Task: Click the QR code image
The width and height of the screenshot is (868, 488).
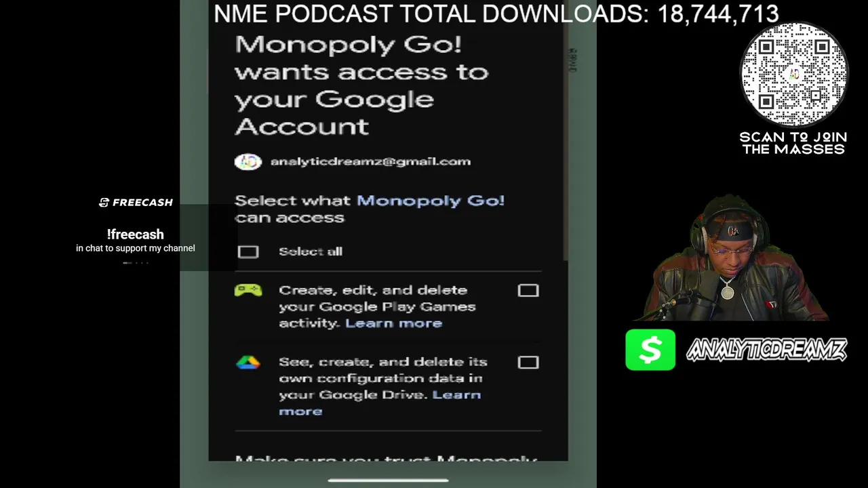Action: pyautogui.click(x=793, y=75)
